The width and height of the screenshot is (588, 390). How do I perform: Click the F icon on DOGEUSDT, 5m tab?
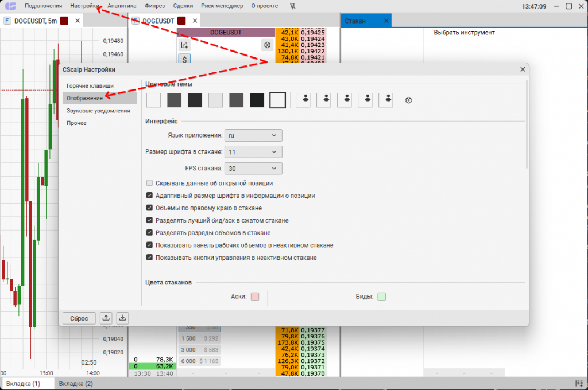pos(7,21)
